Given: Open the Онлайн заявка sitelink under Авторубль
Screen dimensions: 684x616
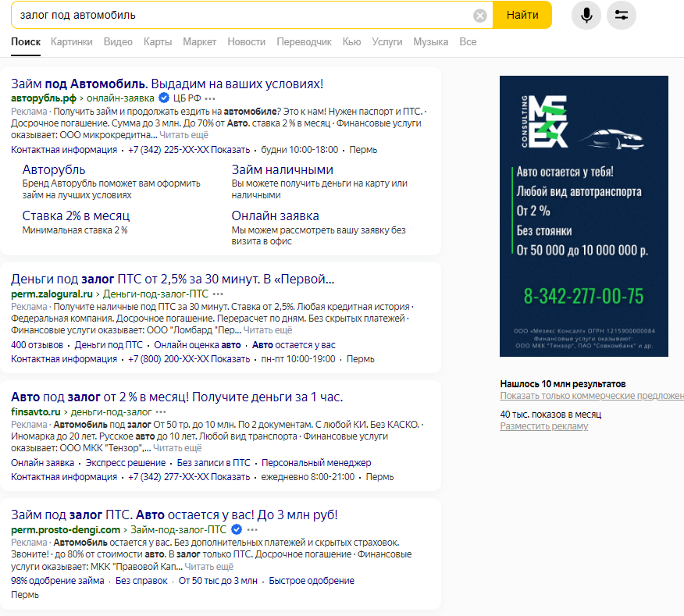Looking at the screenshot, I should click(x=276, y=215).
